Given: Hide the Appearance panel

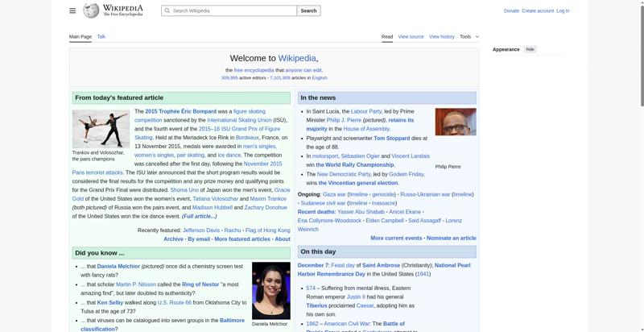Looking at the screenshot, I should pos(530,49).
